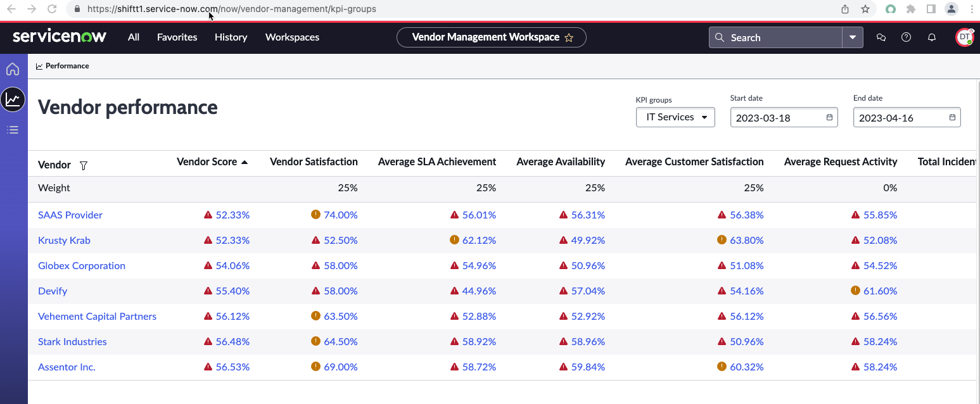Open the History menu

pos(231,37)
